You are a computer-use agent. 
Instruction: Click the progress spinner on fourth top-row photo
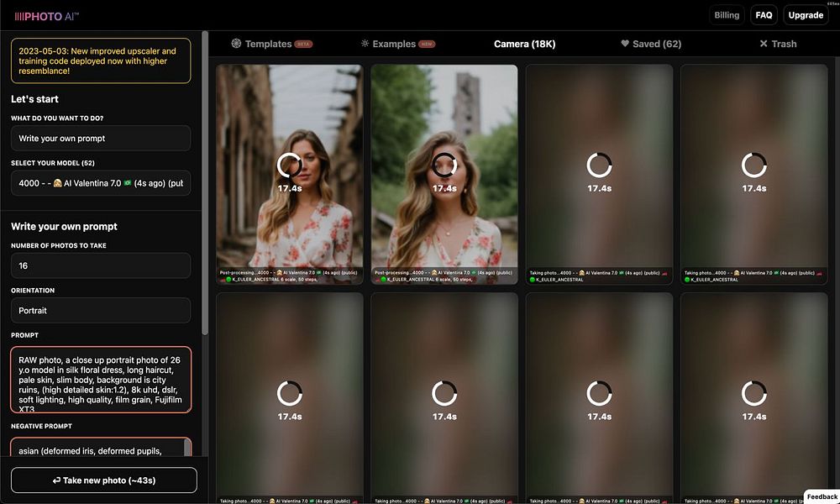753,165
